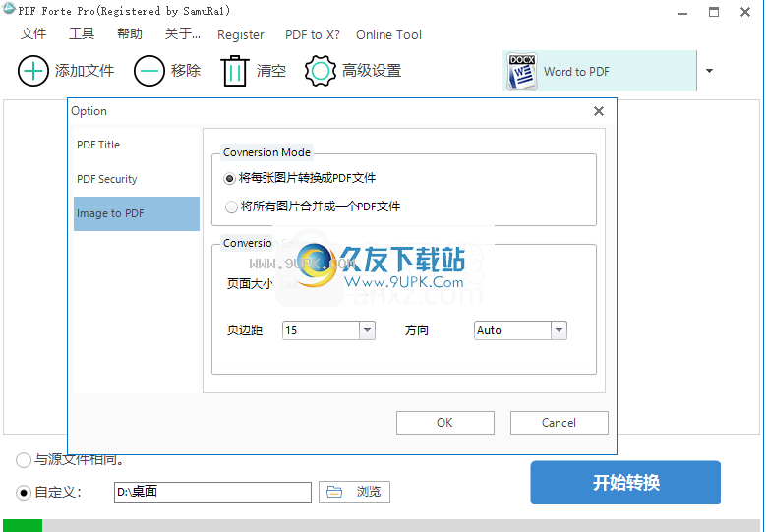Select convert each image to PDF radio

[229, 178]
